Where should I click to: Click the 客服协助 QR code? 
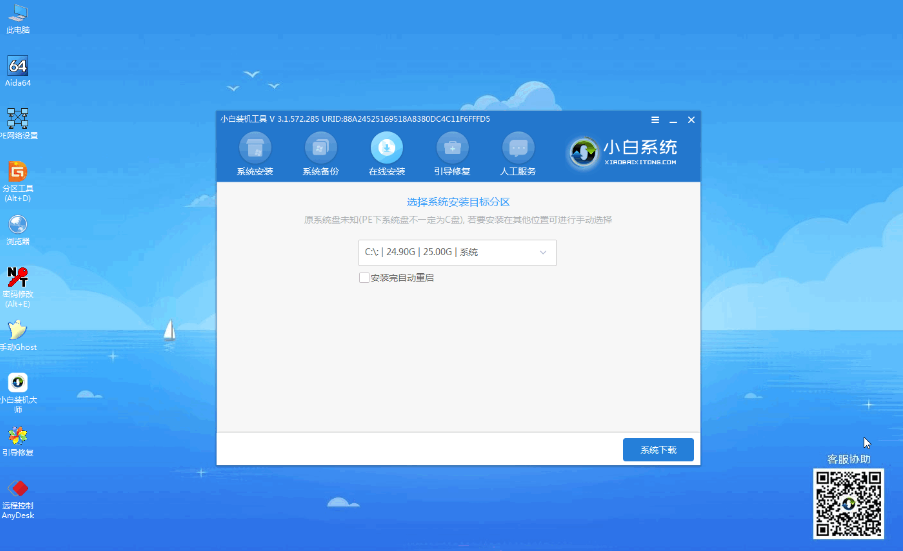(x=848, y=504)
